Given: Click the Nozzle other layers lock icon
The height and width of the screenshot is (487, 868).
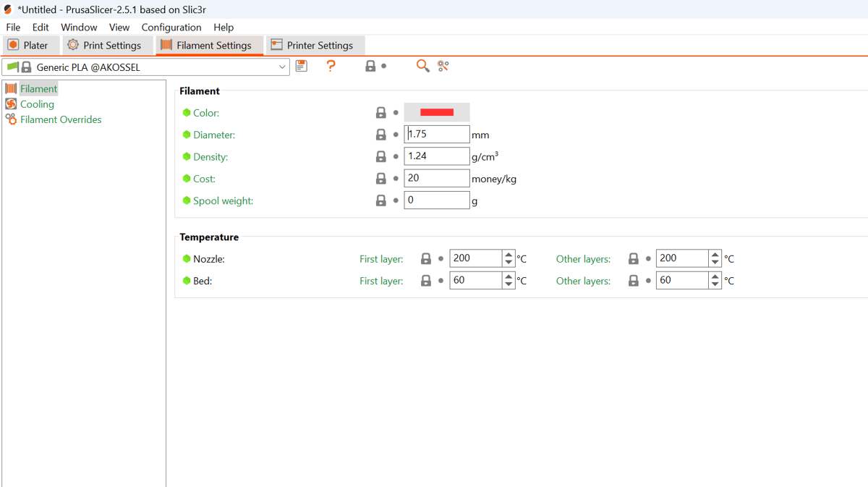Looking at the screenshot, I should tap(634, 258).
